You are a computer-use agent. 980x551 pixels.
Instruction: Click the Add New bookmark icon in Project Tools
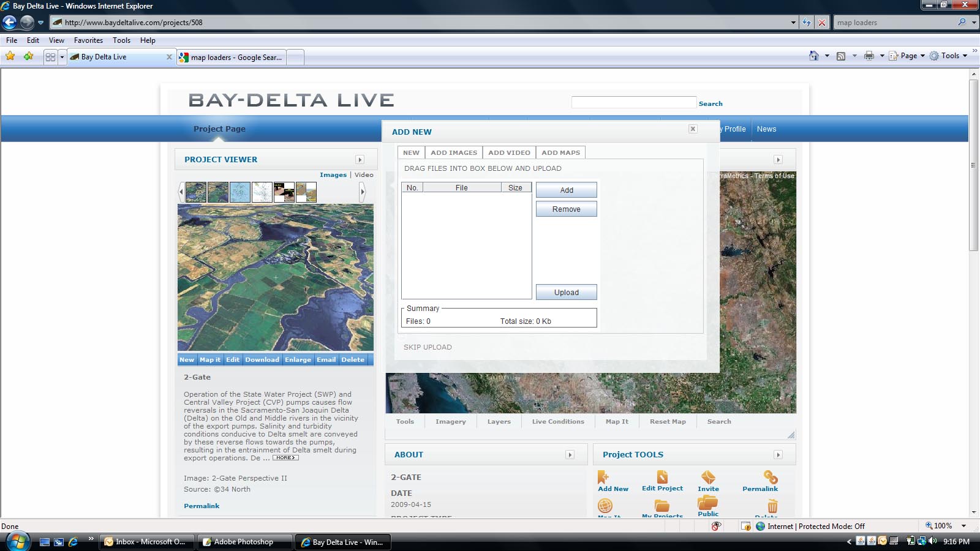tap(603, 477)
